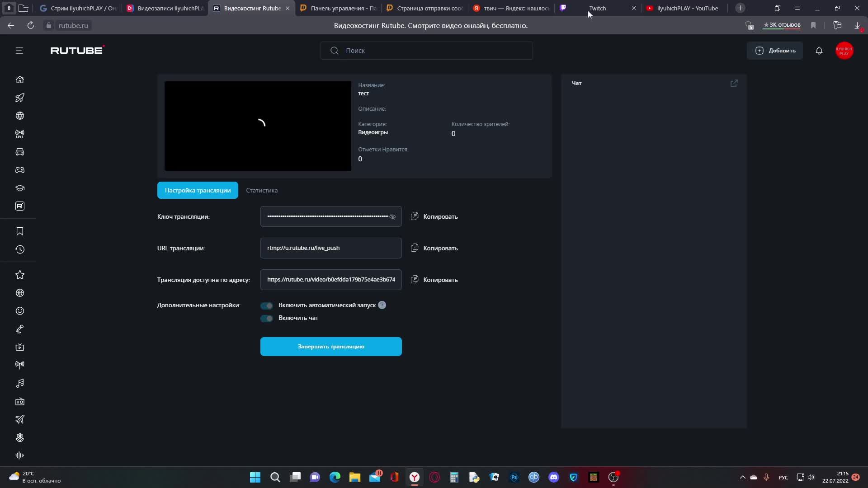Viewport: 868px width, 488px height.
Task: Open the View history clock icon
Action: tap(19, 249)
